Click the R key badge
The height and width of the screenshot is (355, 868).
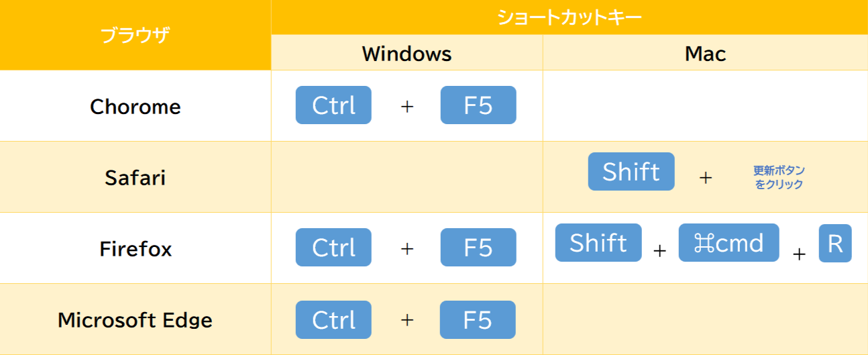835,243
